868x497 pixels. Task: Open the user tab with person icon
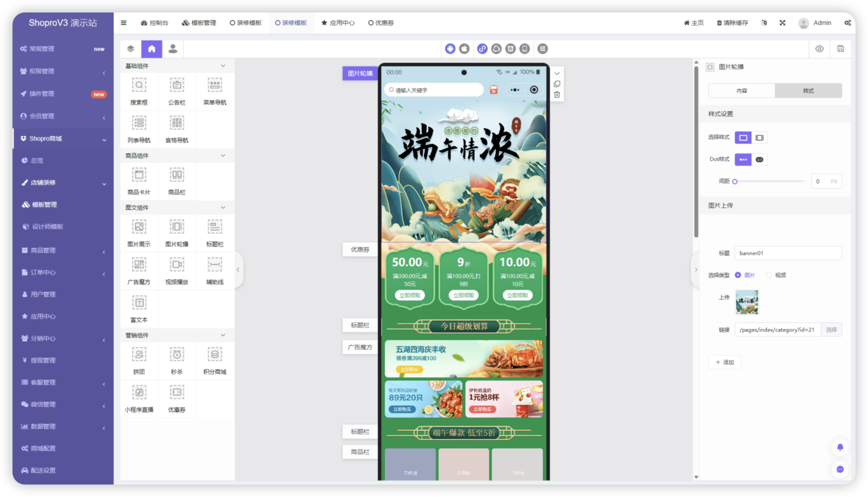pos(173,49)
